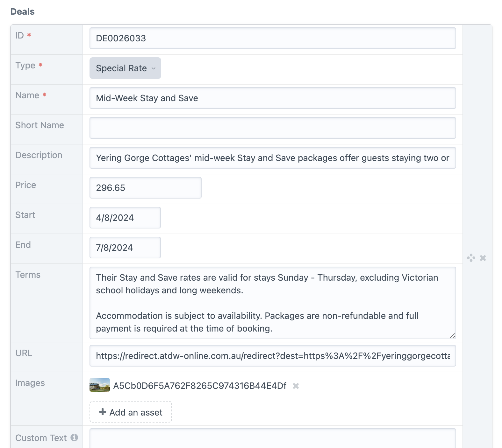Click the Description label
This screenshot has height=448, width=502.
click(39, 155)
